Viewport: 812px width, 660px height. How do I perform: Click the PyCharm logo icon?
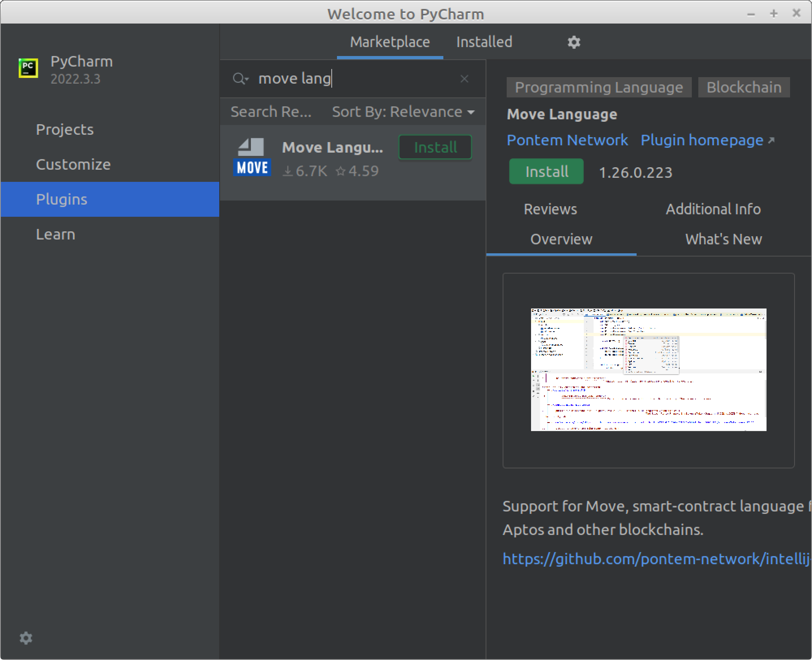pos(28,68)
